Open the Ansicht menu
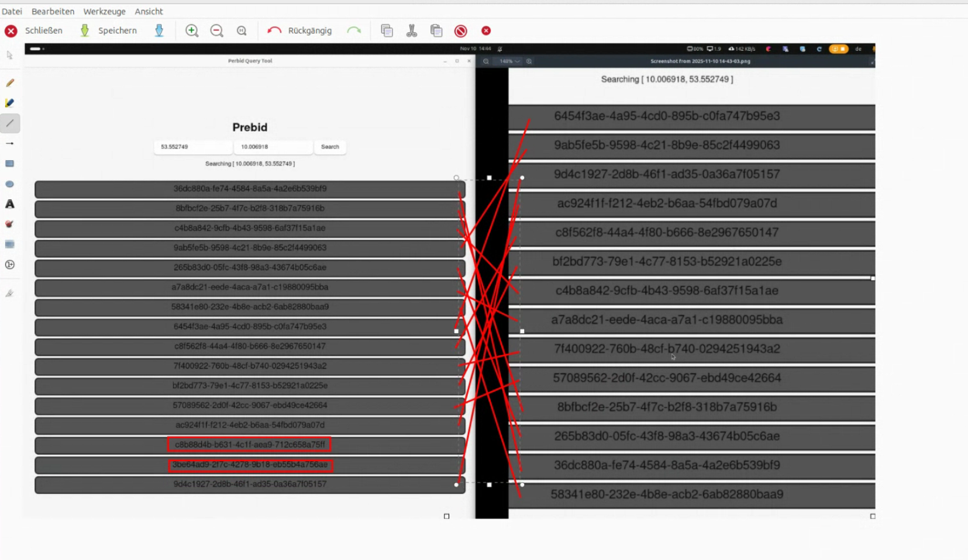Image resolution: width=968 pixels, height=560 pixels. tap(149, 11)
